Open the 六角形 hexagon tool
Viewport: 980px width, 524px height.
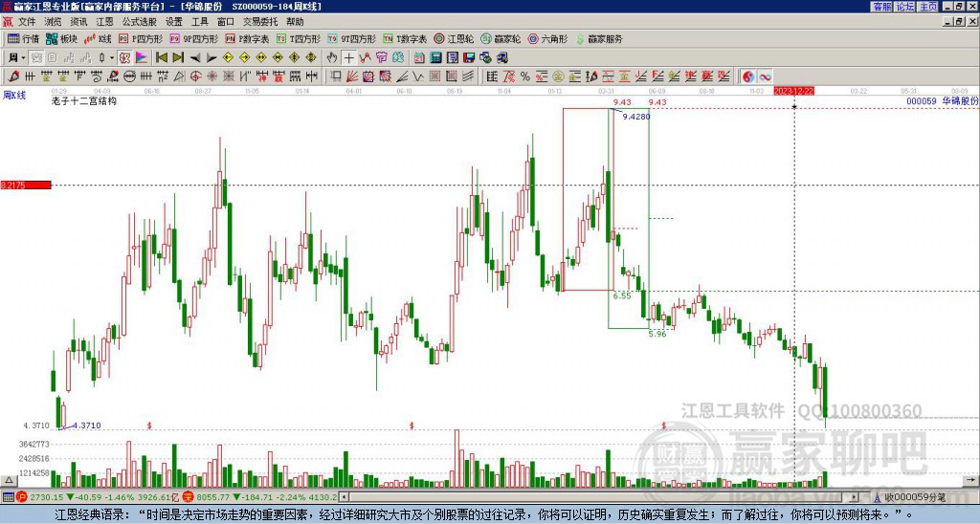(x=547, y=38)
